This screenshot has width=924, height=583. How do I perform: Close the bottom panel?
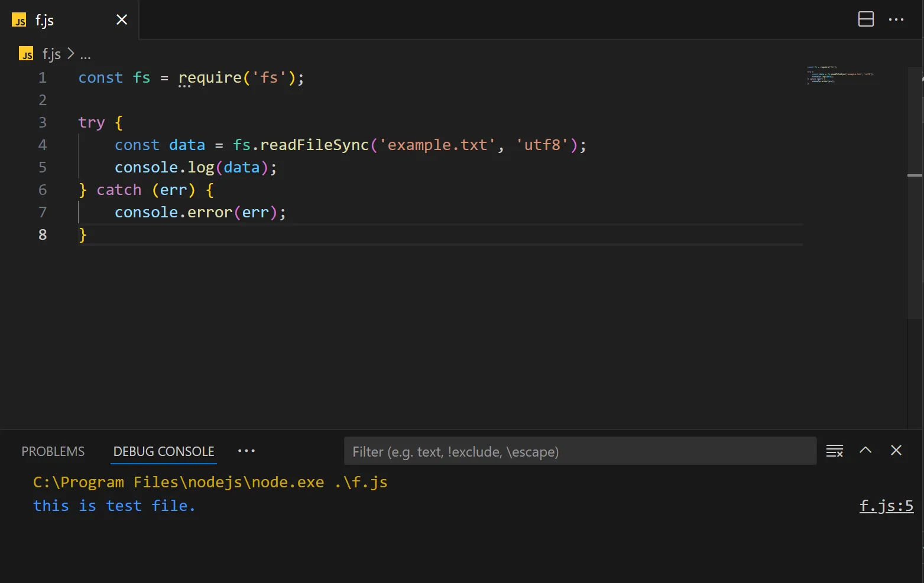point(896,450)
